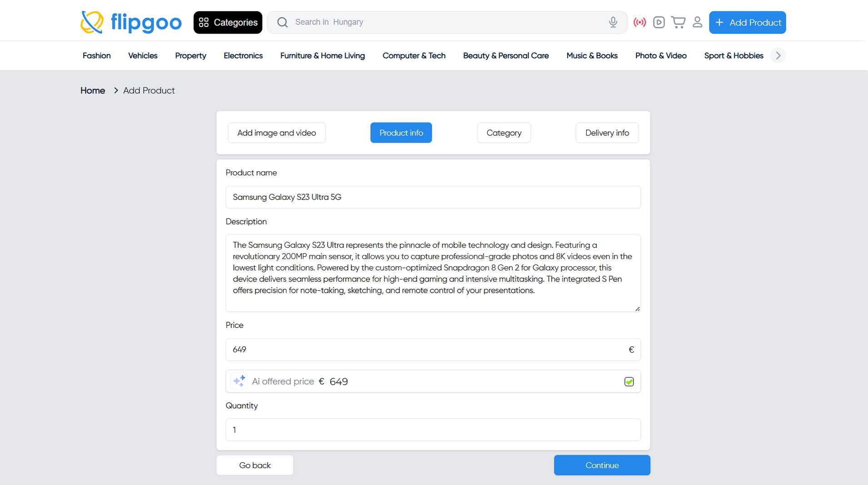Grab the description box resize handle
868x485 pixels.
637,309
